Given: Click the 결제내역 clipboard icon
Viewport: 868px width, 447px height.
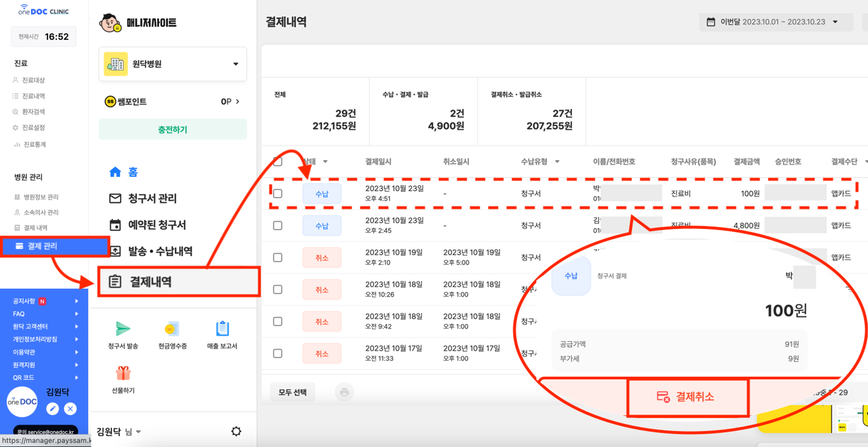Looking at the screenshot, I should tap(115, 281).
